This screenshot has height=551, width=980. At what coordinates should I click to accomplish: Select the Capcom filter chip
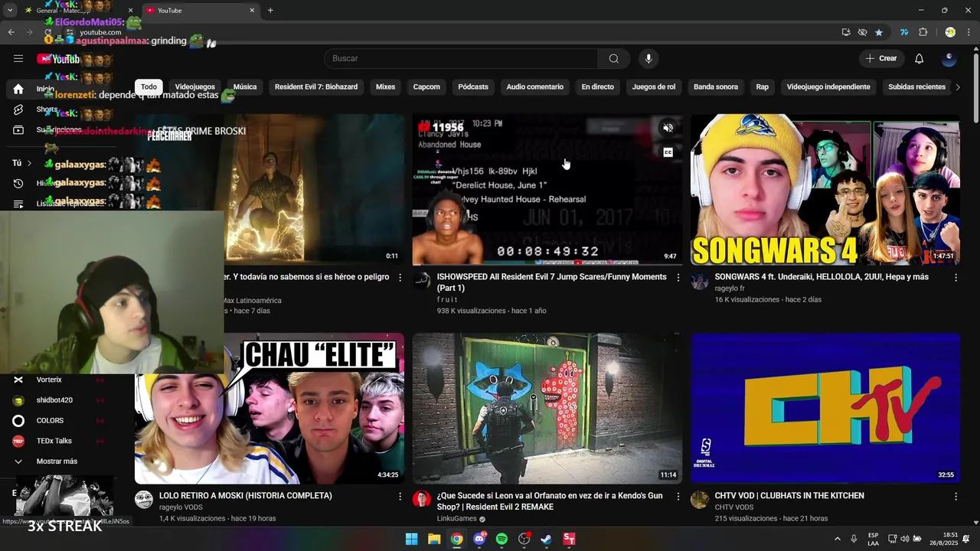point(426,87)
